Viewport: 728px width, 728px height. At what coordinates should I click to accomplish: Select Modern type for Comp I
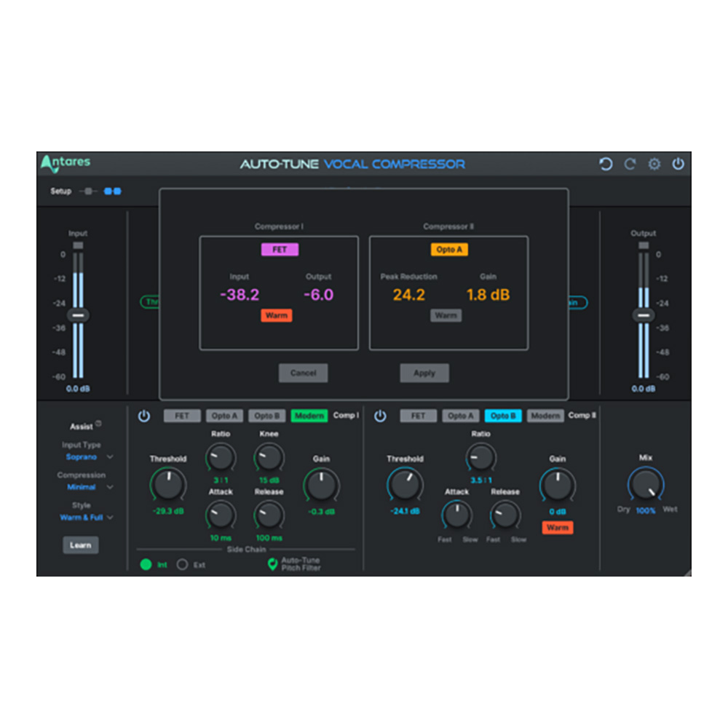click(x=309, y=416)
